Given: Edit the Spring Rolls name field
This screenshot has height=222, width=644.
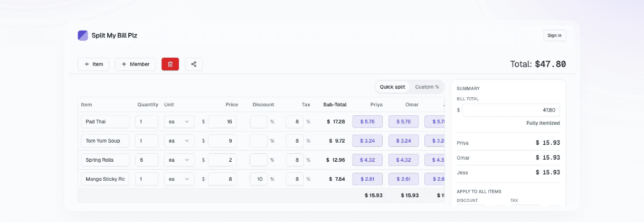Looking at the screenshot, I should [105, 160].
